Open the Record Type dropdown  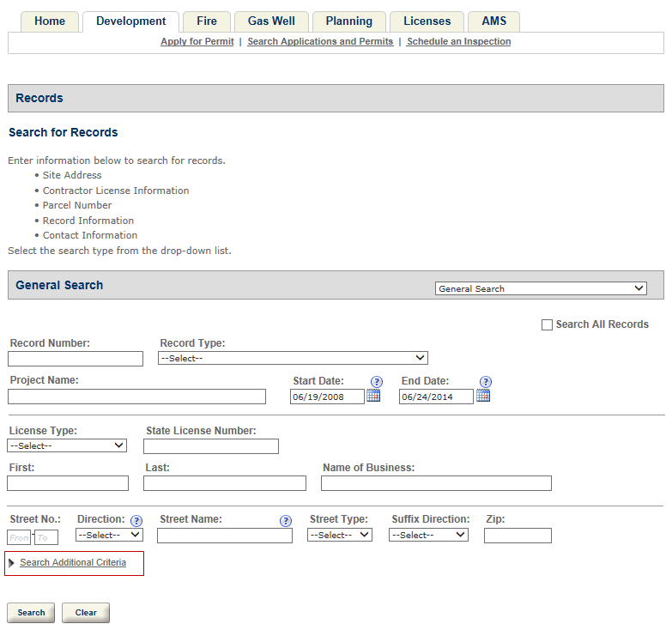[293, 358]
